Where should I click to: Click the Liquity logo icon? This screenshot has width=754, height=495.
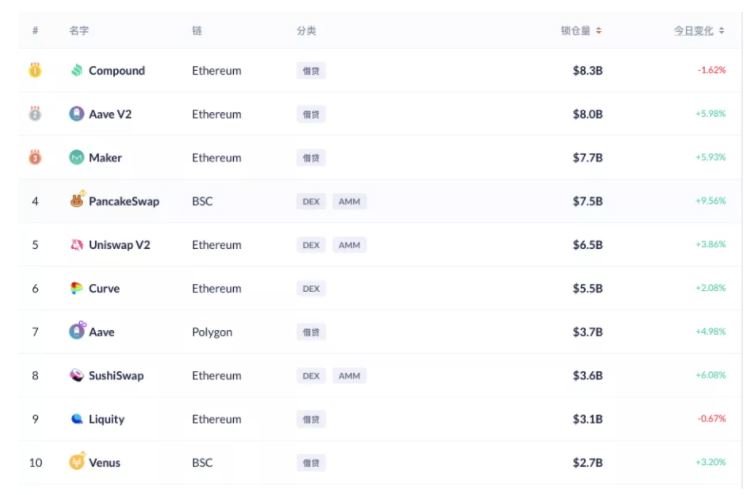point(76,419)
